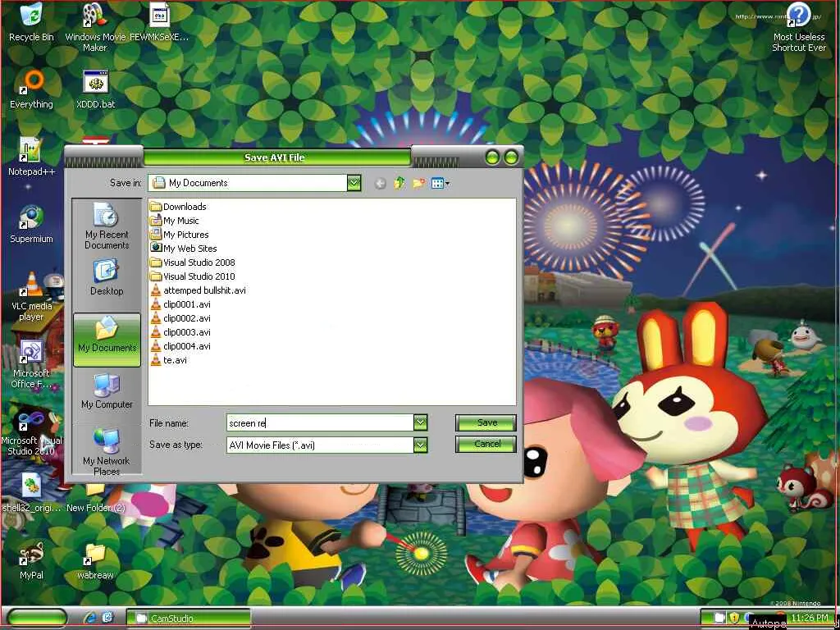
Task: Go to My Computer in places bar
Action: 107,391
